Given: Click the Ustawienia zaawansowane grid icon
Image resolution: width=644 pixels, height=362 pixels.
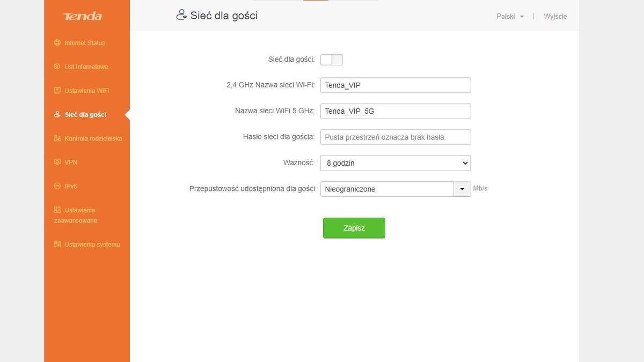Looking at the screenshot, I should click(57, 210).
